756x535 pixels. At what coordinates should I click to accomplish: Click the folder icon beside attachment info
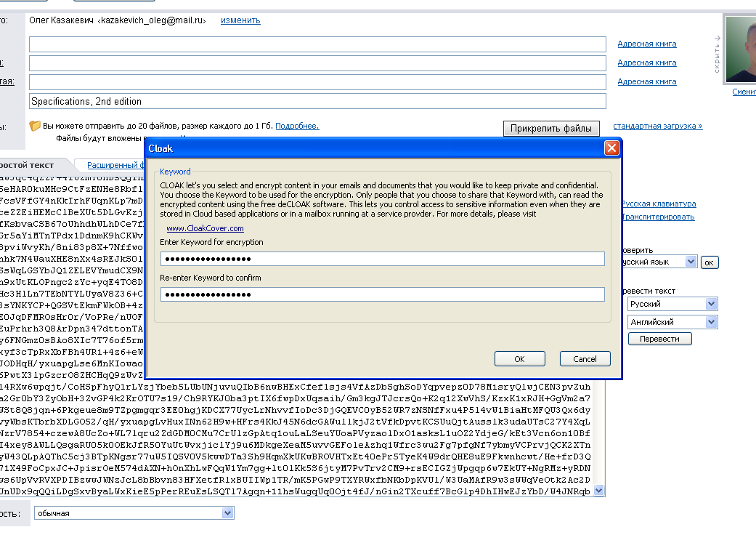coord(35,126)
